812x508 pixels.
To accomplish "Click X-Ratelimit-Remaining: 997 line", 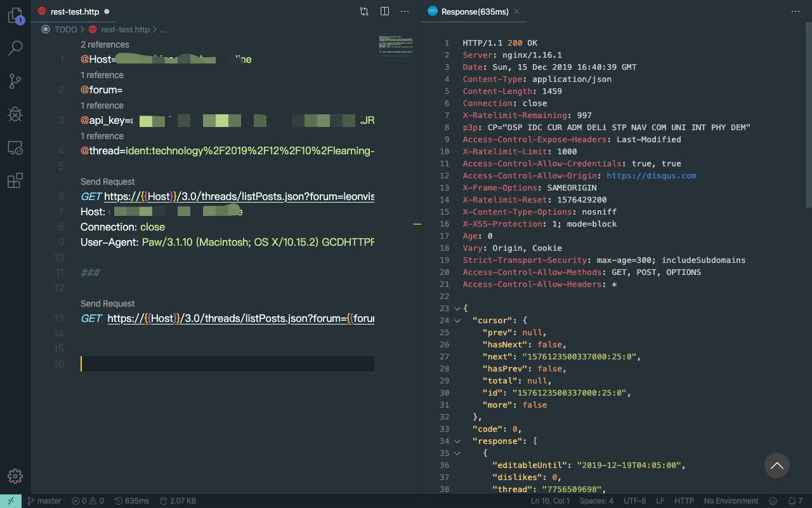I will 527,116.
